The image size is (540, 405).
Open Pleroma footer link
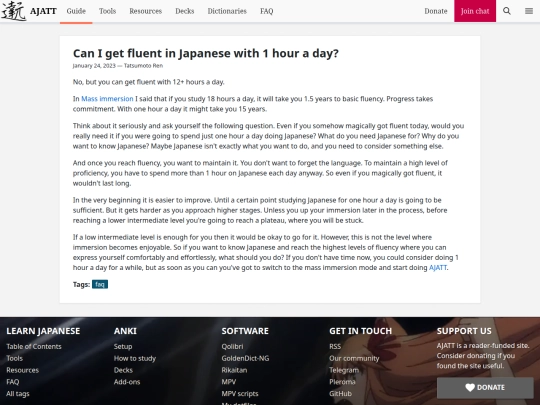[342, 382]
